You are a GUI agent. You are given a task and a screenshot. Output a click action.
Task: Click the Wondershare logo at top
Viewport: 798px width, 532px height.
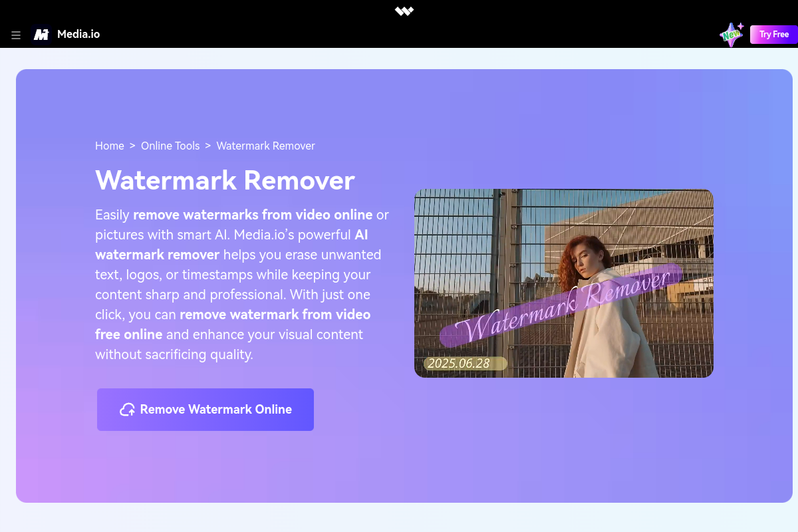(x=404, y=11)
